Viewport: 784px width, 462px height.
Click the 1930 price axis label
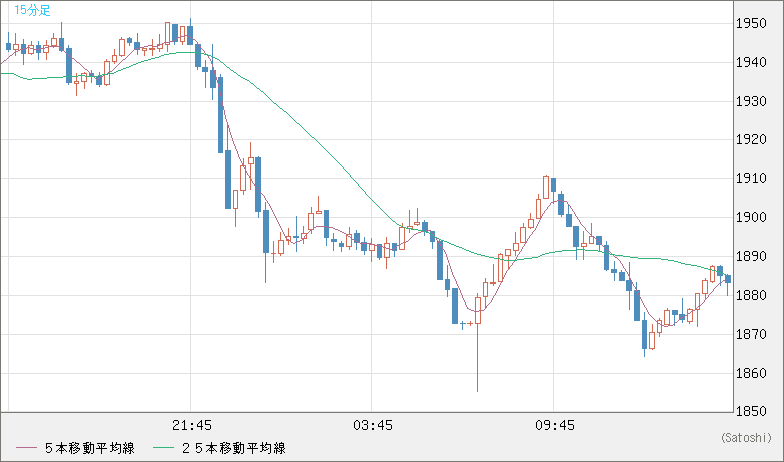pos(751,102)
